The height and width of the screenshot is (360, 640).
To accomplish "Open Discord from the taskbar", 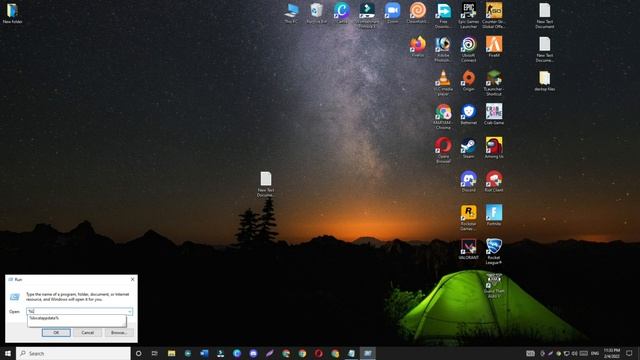I will 253,353.
